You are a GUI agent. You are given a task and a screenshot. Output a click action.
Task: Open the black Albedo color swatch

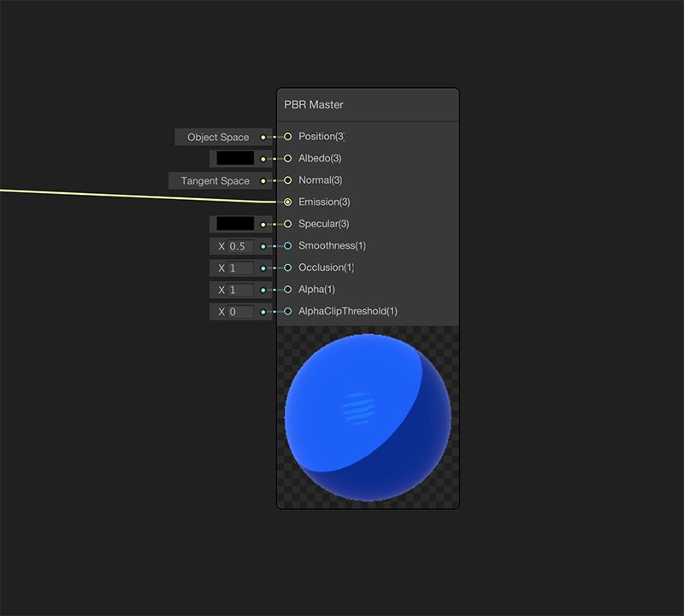click(x=235, y=158)
